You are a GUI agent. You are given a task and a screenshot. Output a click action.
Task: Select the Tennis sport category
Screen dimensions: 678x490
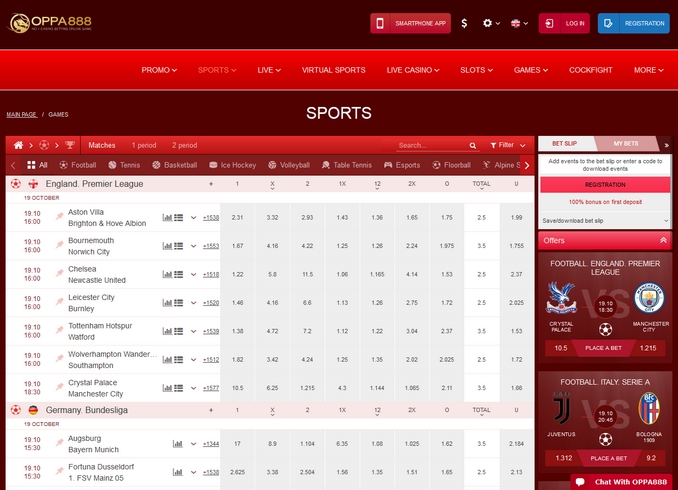(124, 165)
